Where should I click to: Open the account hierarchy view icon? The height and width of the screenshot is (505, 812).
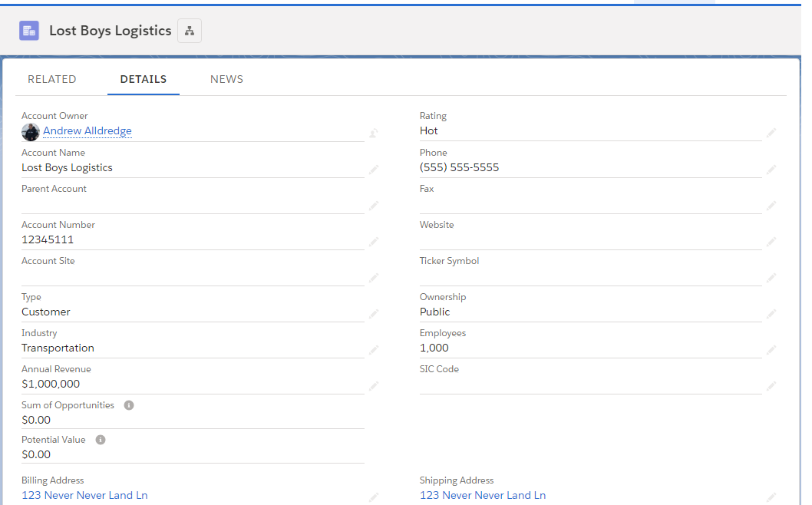tap(189, 31)
